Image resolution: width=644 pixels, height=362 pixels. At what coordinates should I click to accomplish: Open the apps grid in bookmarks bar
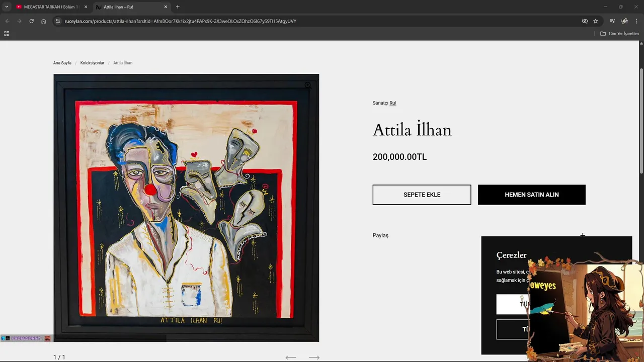(x=7, y=34)
